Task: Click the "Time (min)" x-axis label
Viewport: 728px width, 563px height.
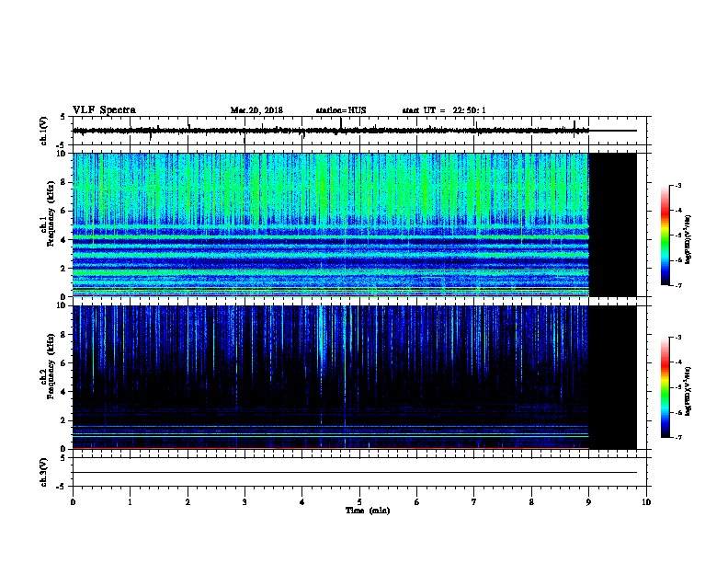Action: pos(368,511)
